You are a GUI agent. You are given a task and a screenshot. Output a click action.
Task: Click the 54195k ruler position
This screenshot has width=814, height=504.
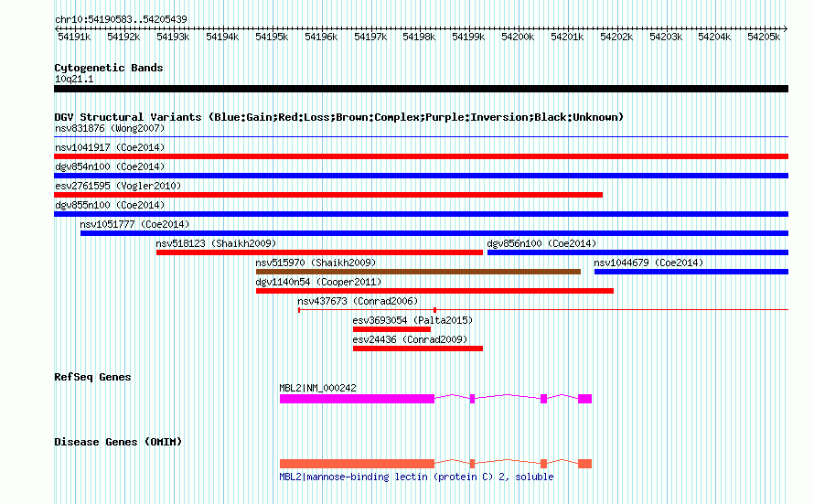click(x=272, y=37)
